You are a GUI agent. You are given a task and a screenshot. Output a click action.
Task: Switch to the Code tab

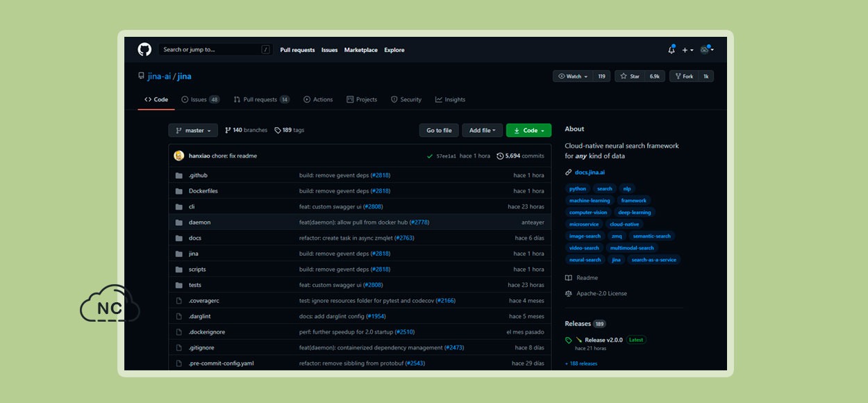tap(156, 99)
